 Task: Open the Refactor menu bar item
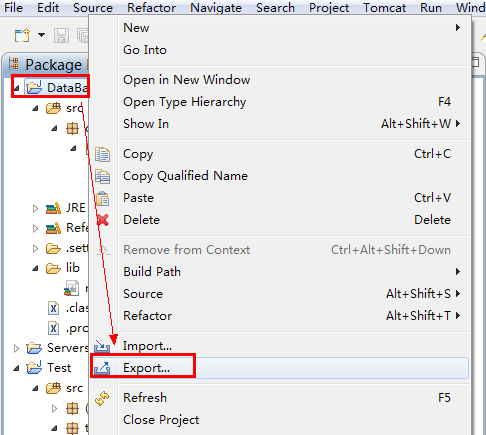coord(151,7)
